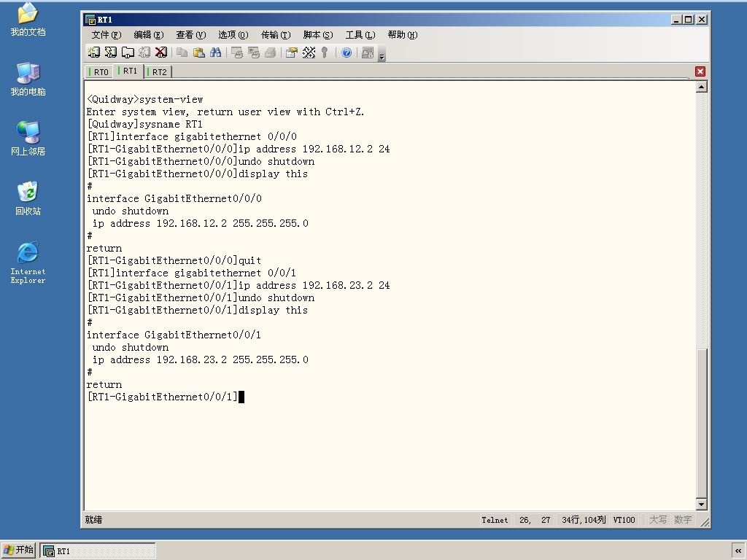This screenshot has width=747, height=560.
Task: Open the 编辑(E) menu
Action: (149, 35)
